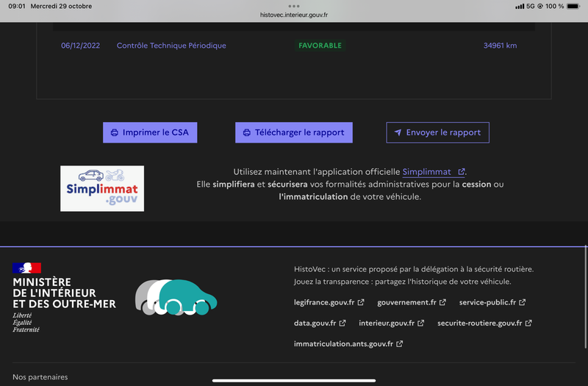Open the service-public.fr footer link
Screen dimensions: 588x386
coord(487,302)
